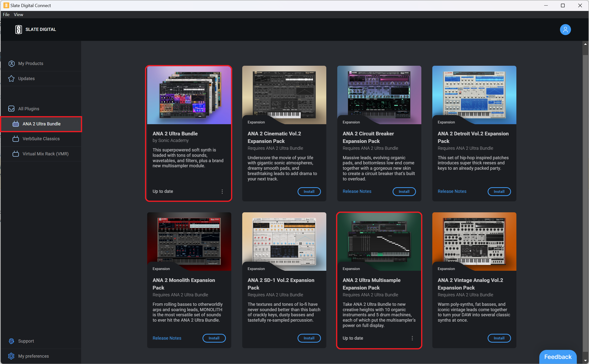Install ANA 2 Cinematic Vol.2 Expansion Pack
589x364 pixels.
click(x=309, y=192)
